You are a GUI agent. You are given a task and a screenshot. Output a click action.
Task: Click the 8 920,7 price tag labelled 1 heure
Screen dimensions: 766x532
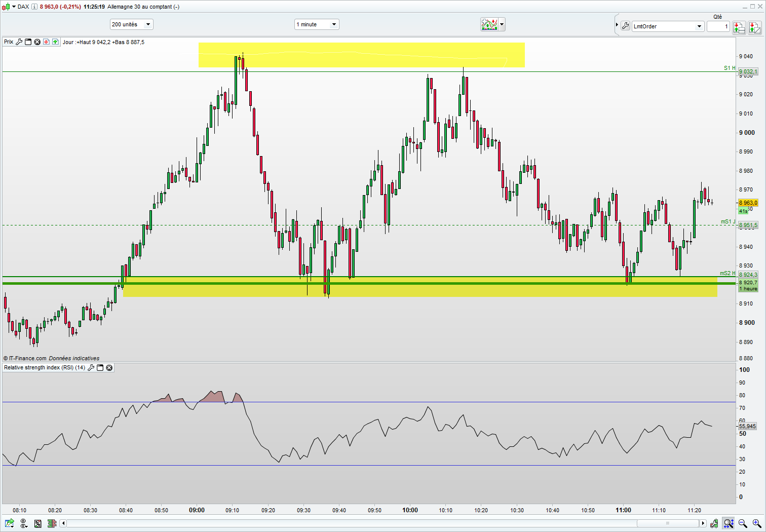748,285
